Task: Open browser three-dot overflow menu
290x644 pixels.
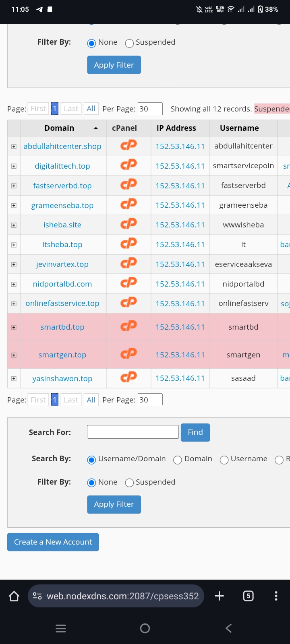Action: point(276,596)
